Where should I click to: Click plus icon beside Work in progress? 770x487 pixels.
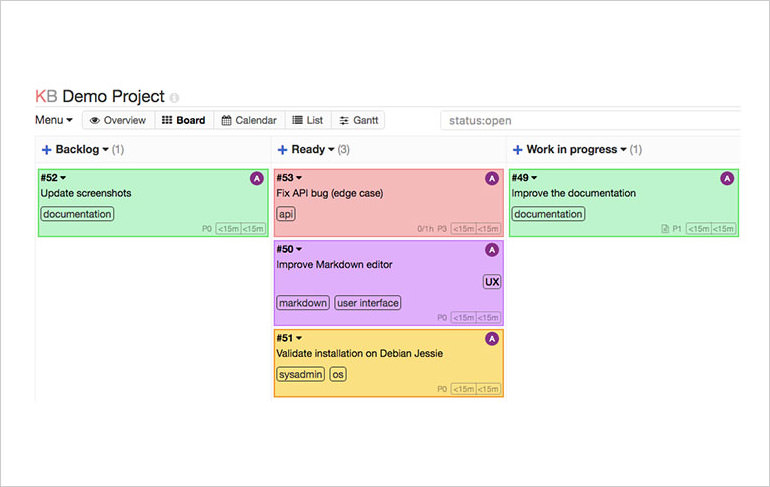point(517,150)
